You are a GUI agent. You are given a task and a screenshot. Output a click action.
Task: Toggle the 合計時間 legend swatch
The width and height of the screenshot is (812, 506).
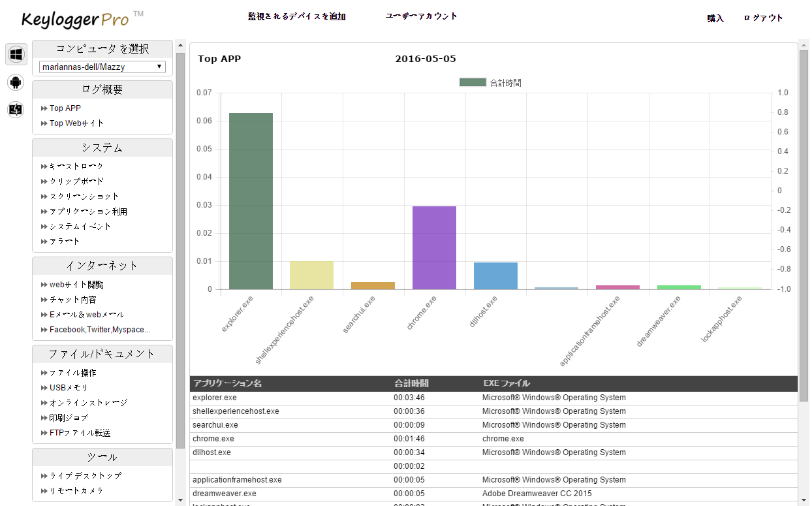click(473, 82)
